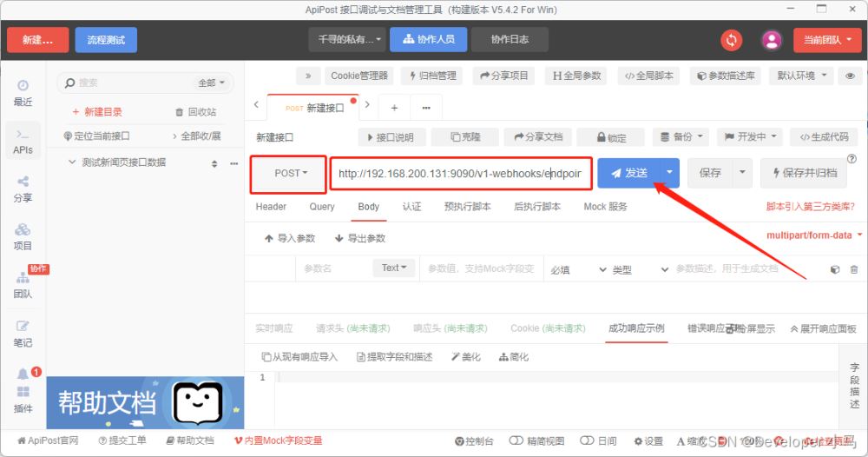
Task: Toggle the environment preview eye button
Action: pyautogui.click(x=850, y=76)
